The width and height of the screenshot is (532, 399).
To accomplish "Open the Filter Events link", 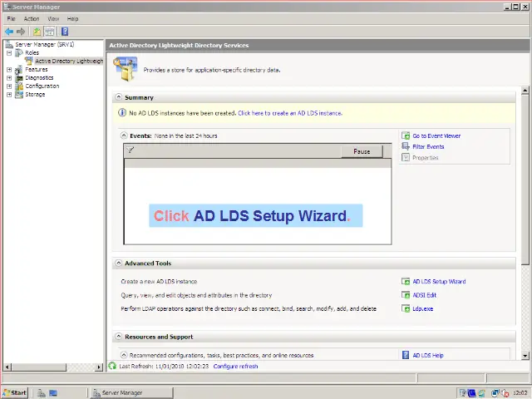I will (428, 146).
